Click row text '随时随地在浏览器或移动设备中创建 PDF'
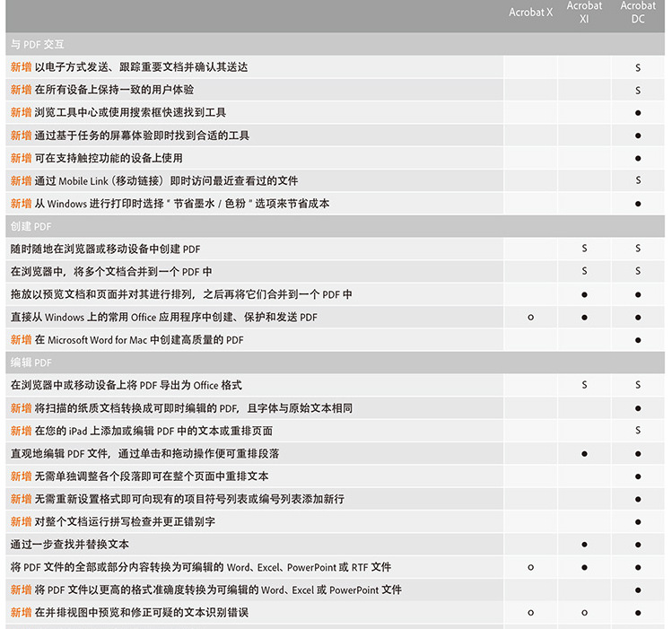Viewport: 672px width, 629px height. pyautogui.click(x=106, y=249)
